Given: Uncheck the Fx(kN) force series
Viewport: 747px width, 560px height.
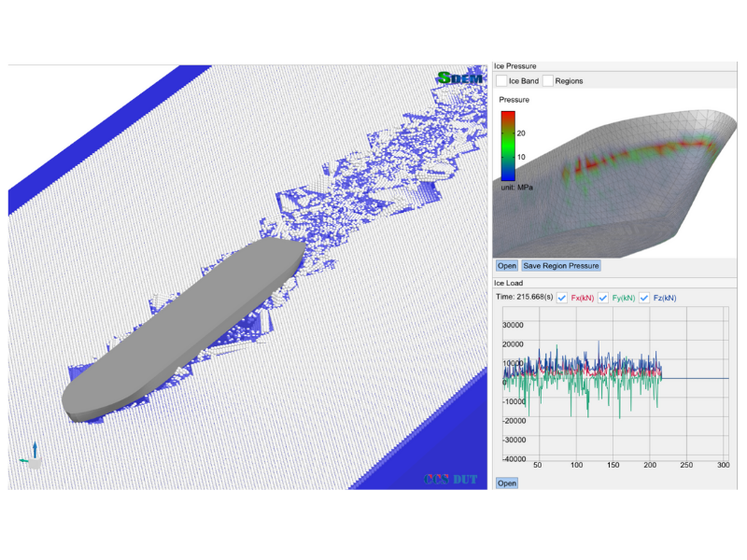Looking at the screenshot, I should point(563,298).
